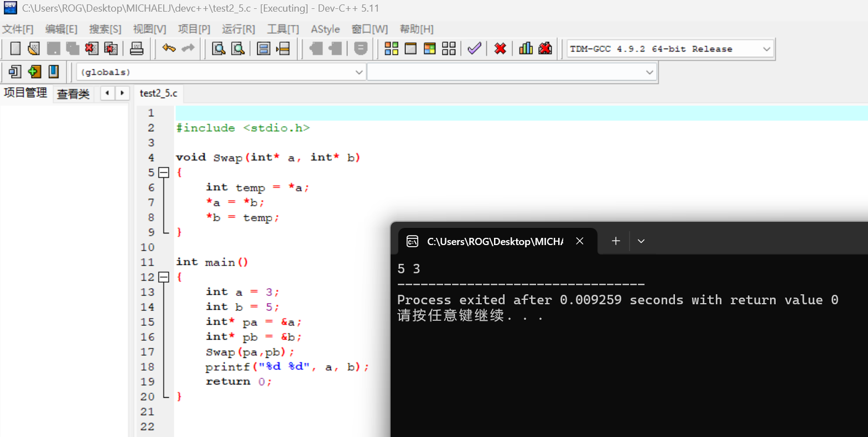This screenshot has width=868, height=437.
Task: Click the Print toolbar icon
Action: 137,49
